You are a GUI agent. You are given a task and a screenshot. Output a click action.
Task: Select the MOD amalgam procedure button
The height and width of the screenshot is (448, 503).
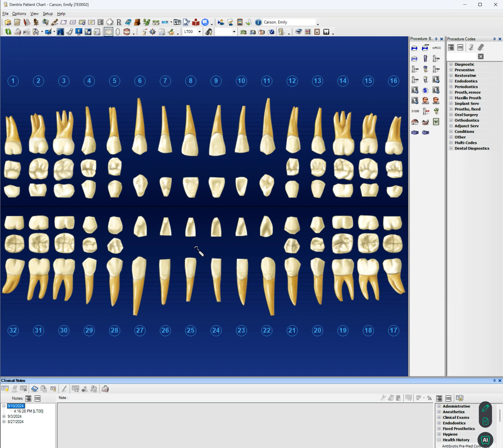(425, 47)
